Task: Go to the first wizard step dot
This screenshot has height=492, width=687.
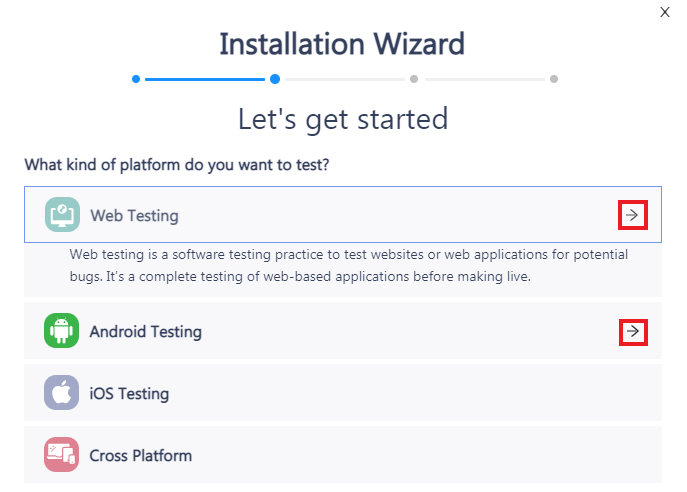Action: [x=136, y=79]
